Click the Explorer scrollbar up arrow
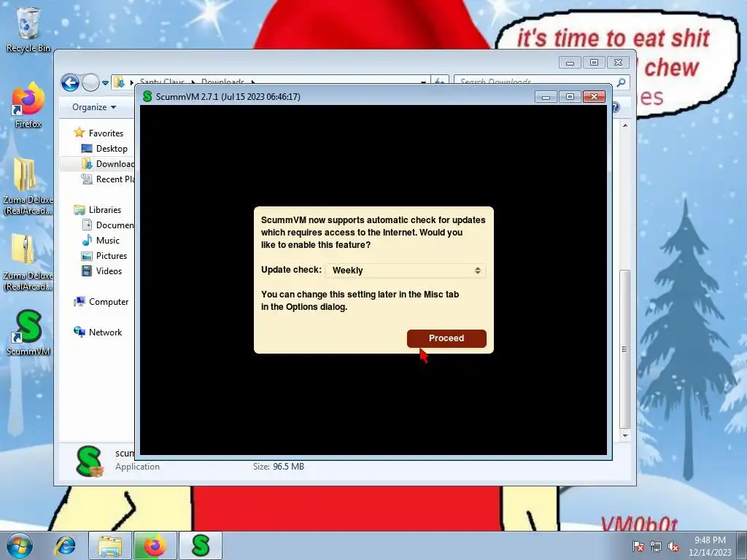This screenshot has width=747, height=560. pos(625,125)
